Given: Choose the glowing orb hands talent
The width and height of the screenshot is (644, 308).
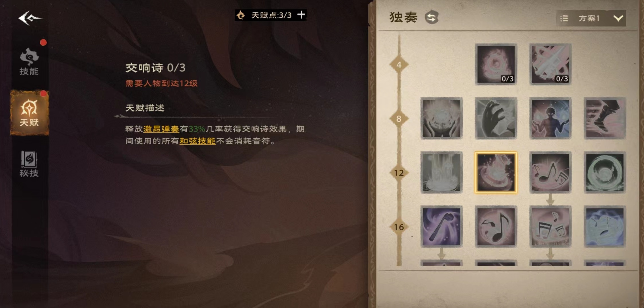Looking at the screenshot, I should 441,118.
